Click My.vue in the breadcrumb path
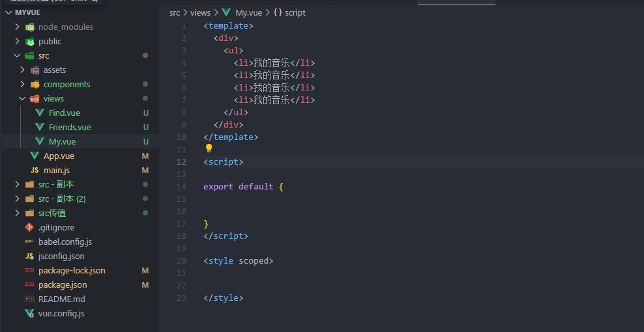 (248, 13)
